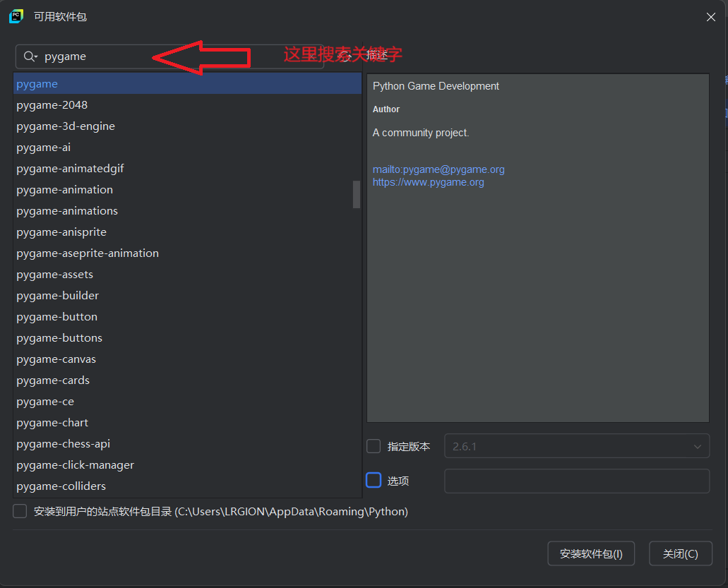Select pygame package in the list
The image size is (728, 588).
[37, 84]
